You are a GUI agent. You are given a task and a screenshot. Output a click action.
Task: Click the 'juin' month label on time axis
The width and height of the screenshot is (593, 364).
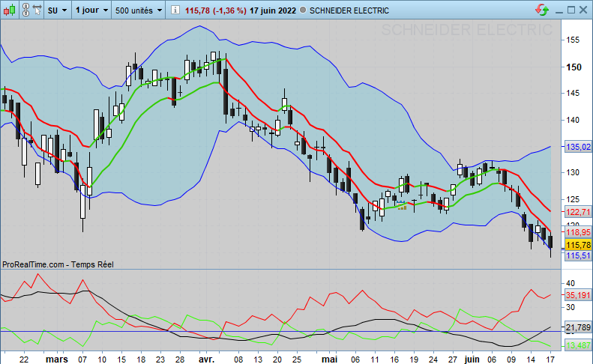472,359
